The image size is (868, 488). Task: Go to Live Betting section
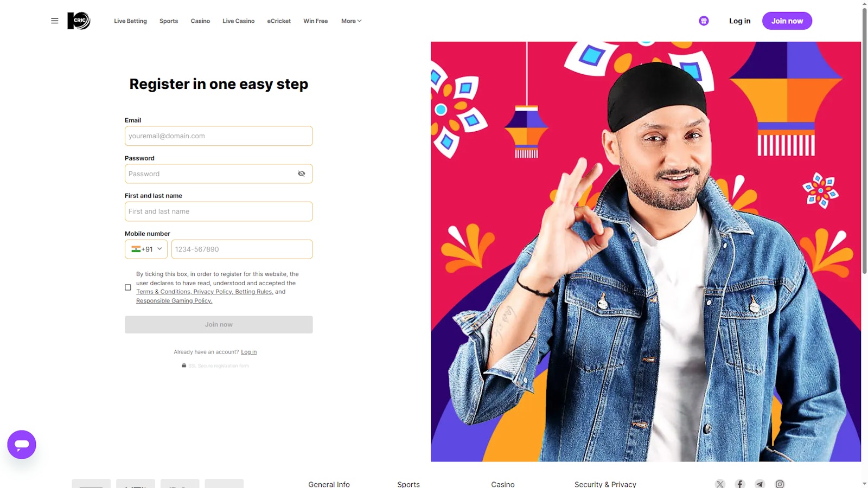pyautogui.click(x=130, y=21)
